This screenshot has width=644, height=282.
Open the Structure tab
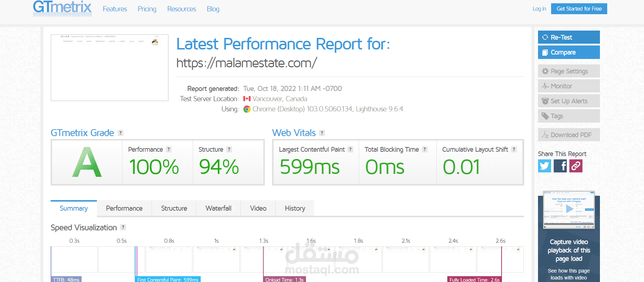point(174,208)
